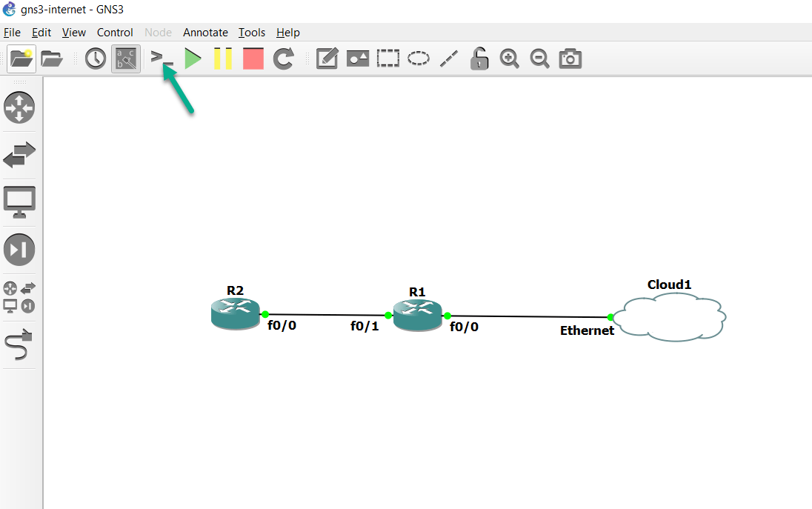This screenshot has height=509, width=812.
Task: Suspend all nodes using the pause icon
Action: pos(223,58)
